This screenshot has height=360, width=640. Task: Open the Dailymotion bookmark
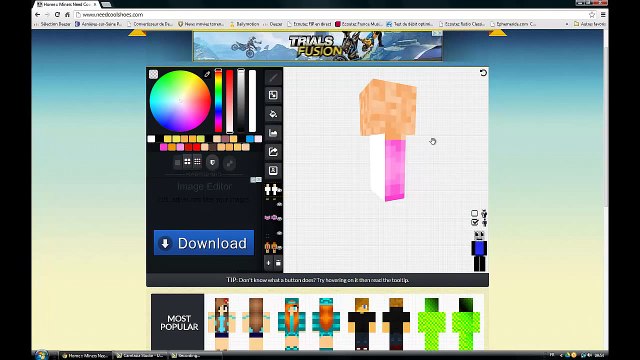(x=244, y=24)
